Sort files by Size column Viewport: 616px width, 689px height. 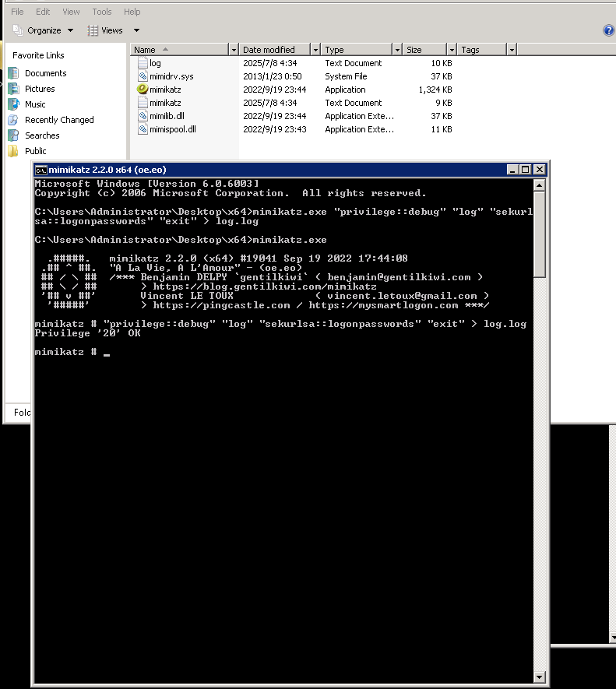click(x=424, y=50)
